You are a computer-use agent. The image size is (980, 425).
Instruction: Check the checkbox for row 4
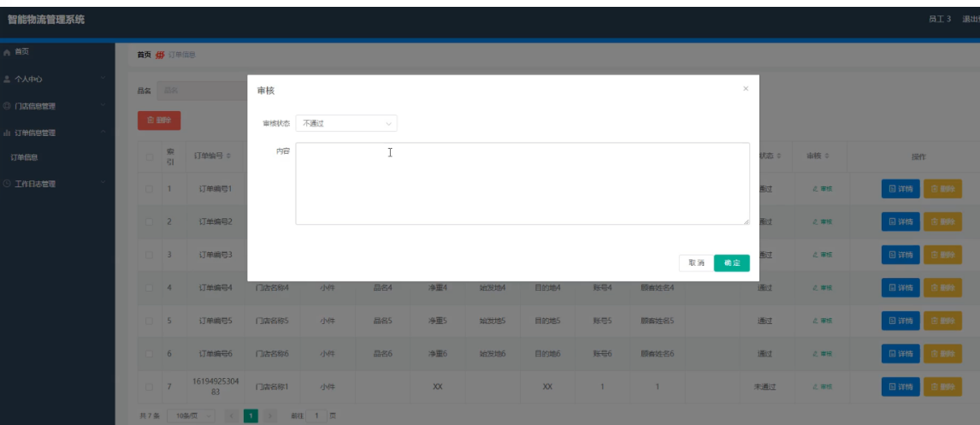150,287
